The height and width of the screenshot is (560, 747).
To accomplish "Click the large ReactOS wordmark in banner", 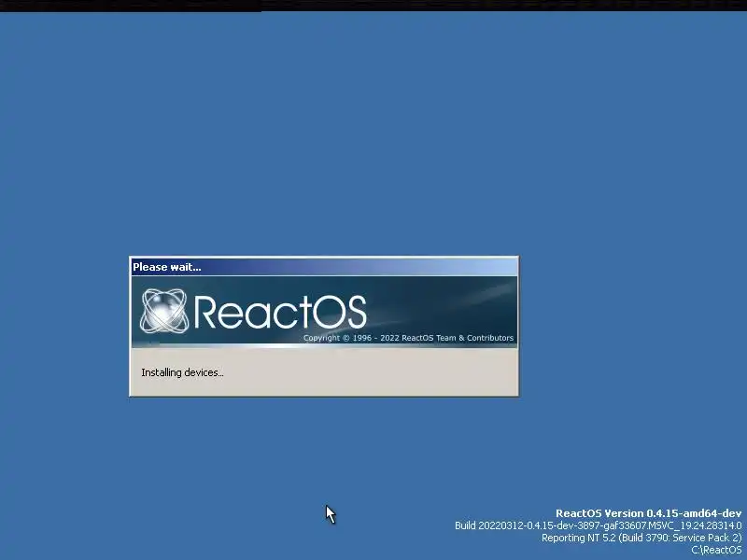I will (x=279, y=312).
